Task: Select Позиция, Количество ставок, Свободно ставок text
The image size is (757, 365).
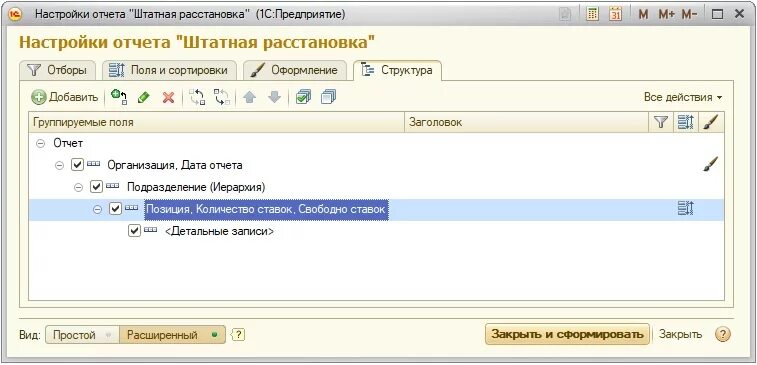Action: point(266,209)
